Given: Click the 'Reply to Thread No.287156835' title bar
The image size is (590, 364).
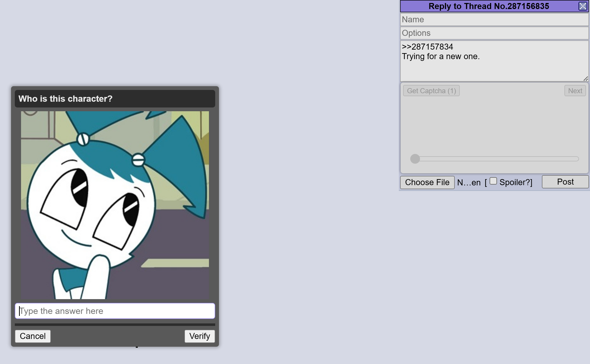Looking at the screenshot, I should (x=489, y=6).
